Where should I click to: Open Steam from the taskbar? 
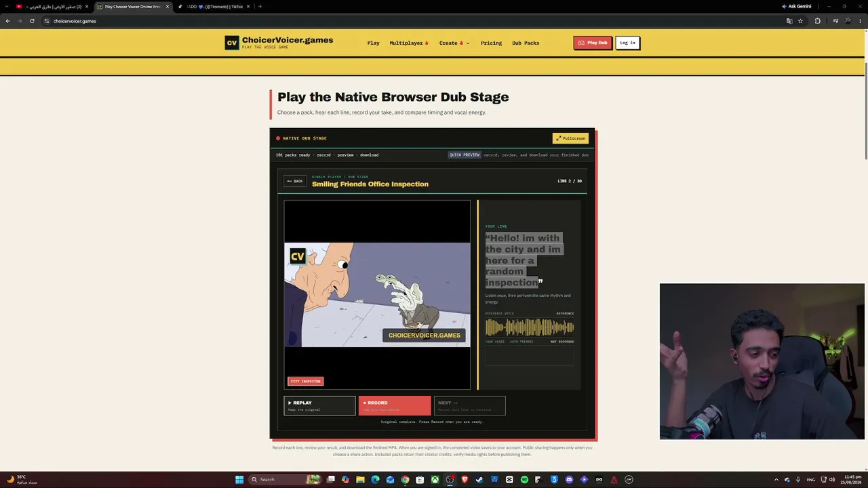point(479,480)
